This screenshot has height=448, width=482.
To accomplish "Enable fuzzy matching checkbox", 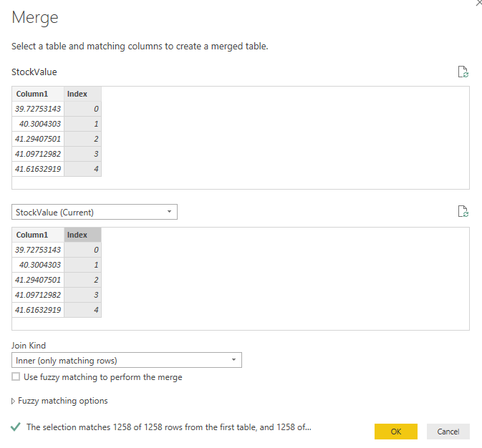I will [x=16, y=376].
